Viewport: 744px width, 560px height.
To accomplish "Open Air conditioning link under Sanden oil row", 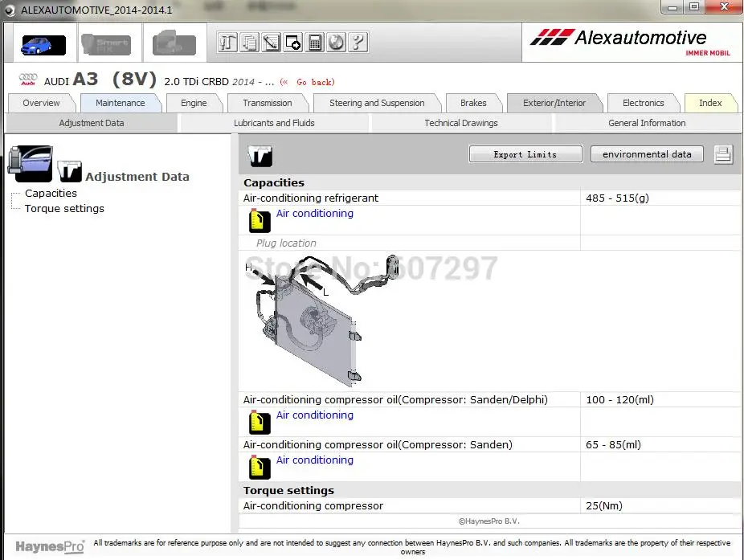I will pyautogui.click(x=315, y=460).
